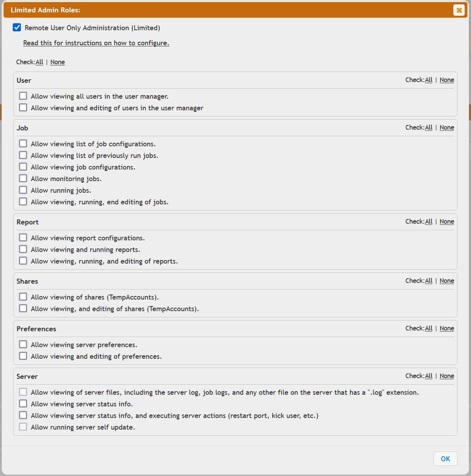This screenshot has height=476, width=471.
Task: Close the Limited Admin Roles dialog
Action: 459,10
